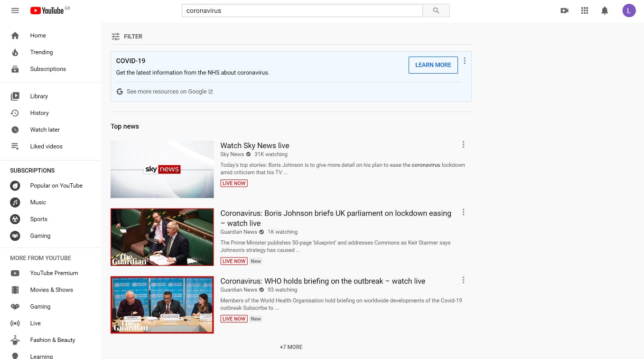
Task: Open the YouTube apps grid icon
Action: (x=585, y=10)
